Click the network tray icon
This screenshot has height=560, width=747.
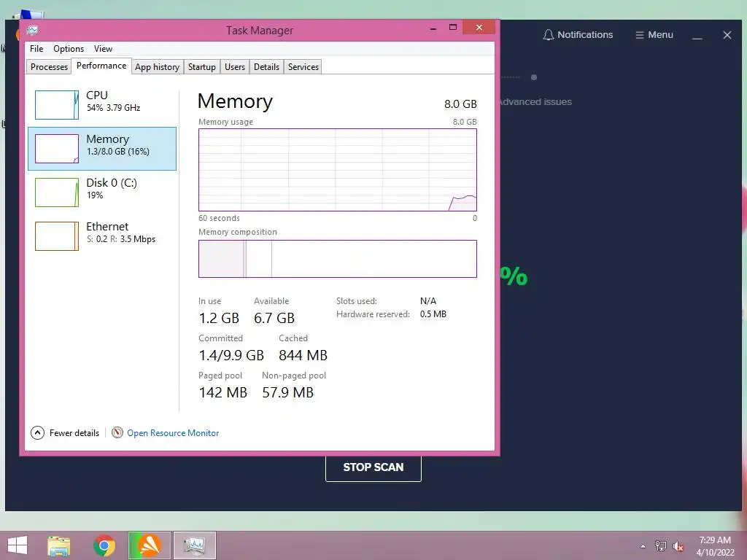click(x=660, y=545)
